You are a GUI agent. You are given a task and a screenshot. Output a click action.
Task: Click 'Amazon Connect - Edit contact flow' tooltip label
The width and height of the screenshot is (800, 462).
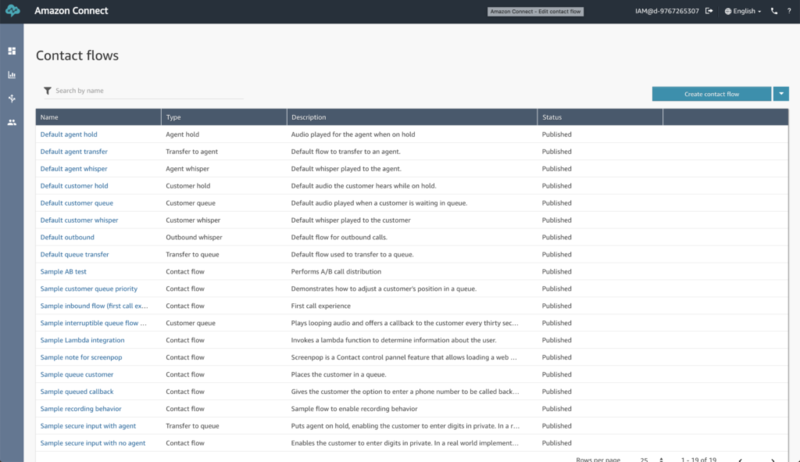tap(535, 11)
